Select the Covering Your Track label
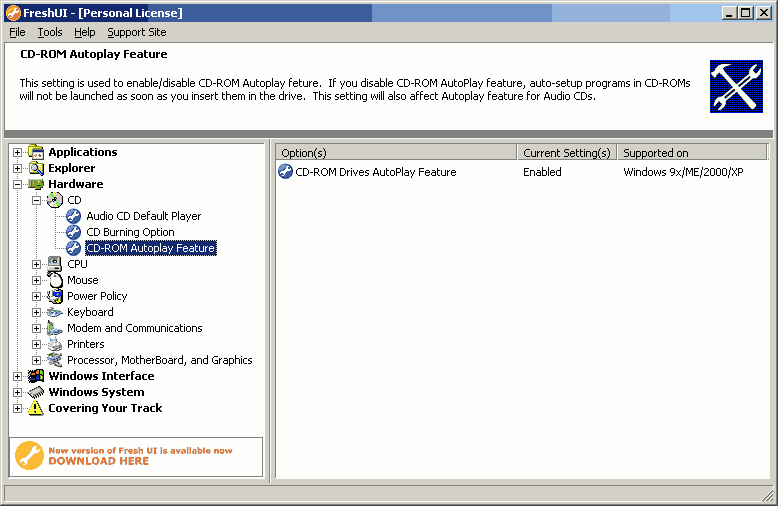 [105, 408]
